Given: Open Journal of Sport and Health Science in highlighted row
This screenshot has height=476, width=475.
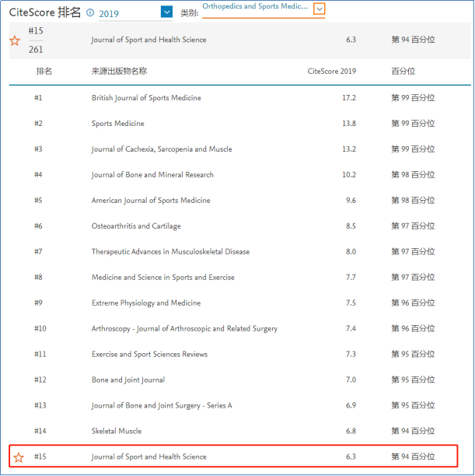Looking at the screenshot, I should click(149, 457).
